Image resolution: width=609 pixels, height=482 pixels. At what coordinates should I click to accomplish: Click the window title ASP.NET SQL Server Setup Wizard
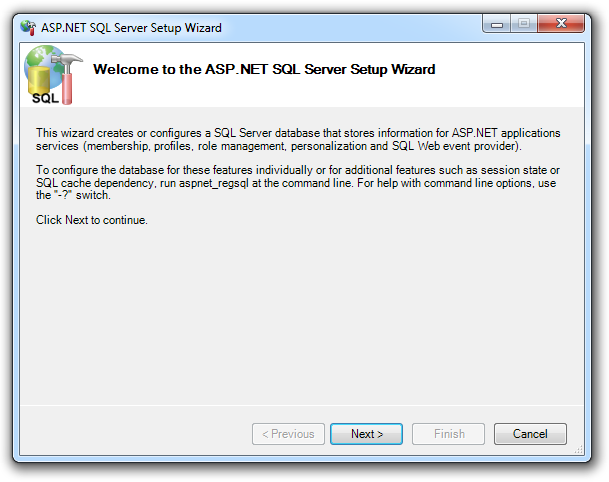click(131, 28)
